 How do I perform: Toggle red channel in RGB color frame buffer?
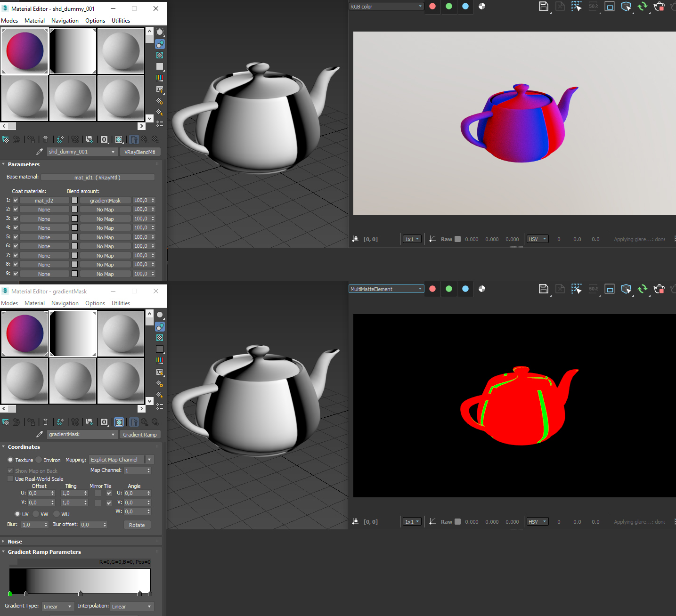point(432,6)
